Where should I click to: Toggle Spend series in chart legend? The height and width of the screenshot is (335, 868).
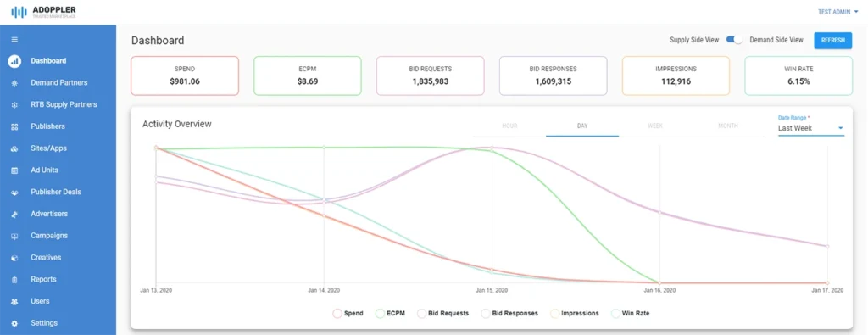348,314
